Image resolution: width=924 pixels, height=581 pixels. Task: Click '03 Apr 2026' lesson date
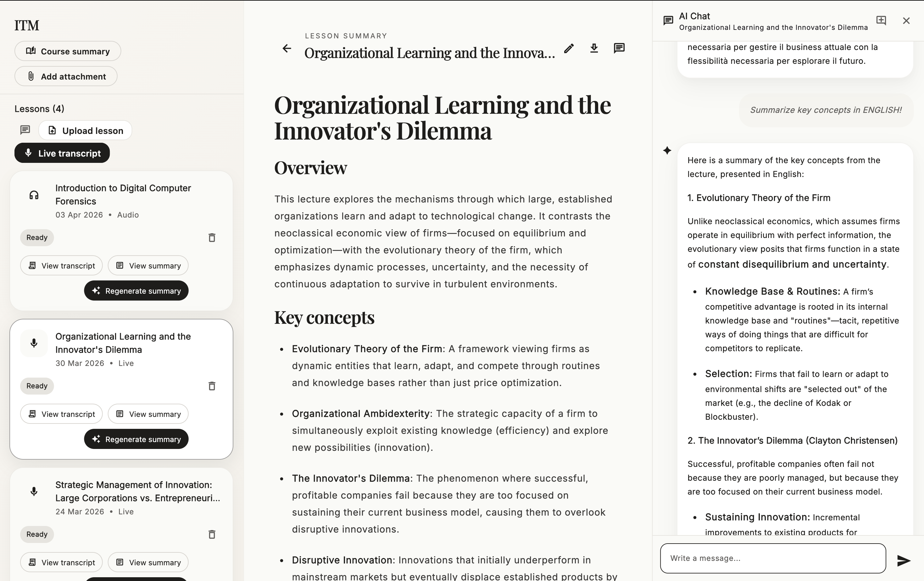click(79, 215)
